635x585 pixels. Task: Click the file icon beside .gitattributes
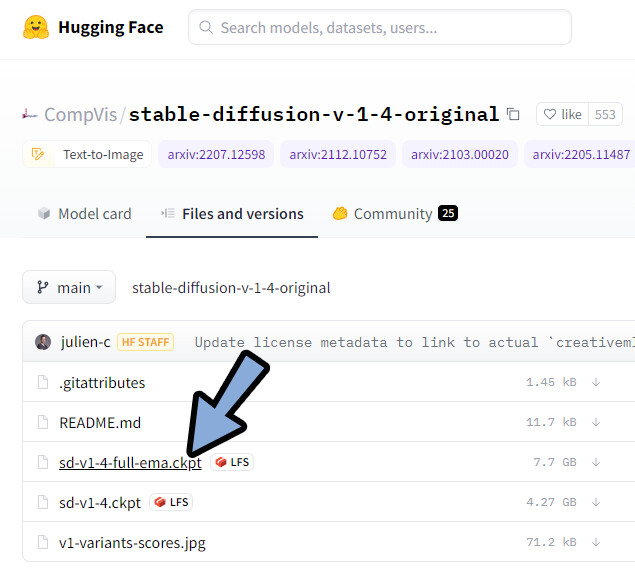pyautogui.click(x=43, y=382)
